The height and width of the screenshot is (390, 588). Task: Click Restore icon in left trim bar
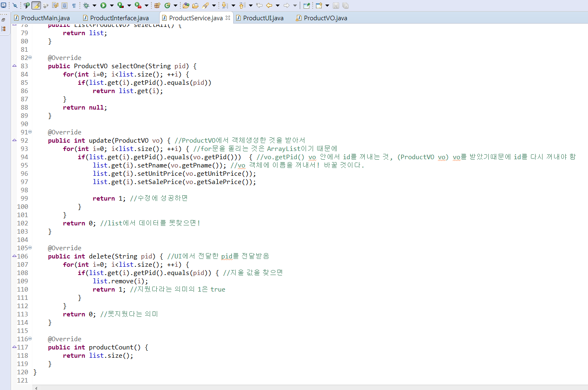tap(3, 19)
